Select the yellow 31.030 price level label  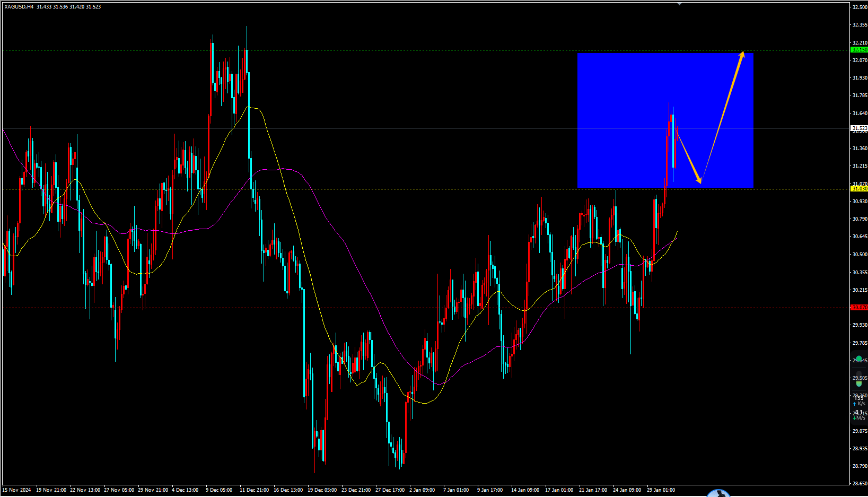coord(859,189)
